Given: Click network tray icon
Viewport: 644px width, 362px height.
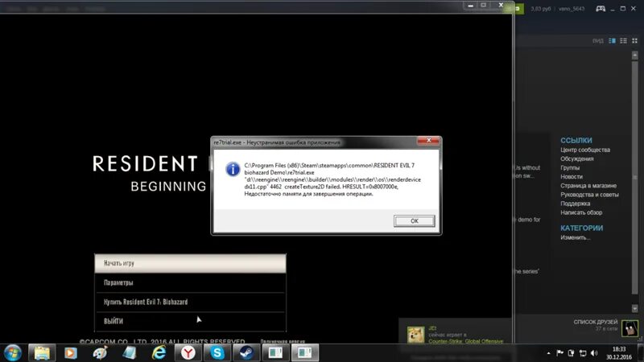Looking at the screenshot, I should (x=582, y=353).
